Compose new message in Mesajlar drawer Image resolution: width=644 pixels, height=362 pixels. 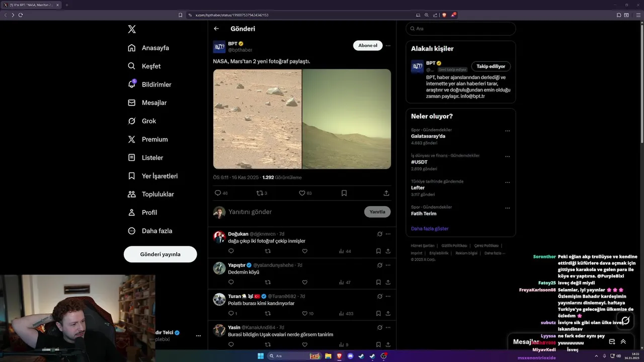612,341
